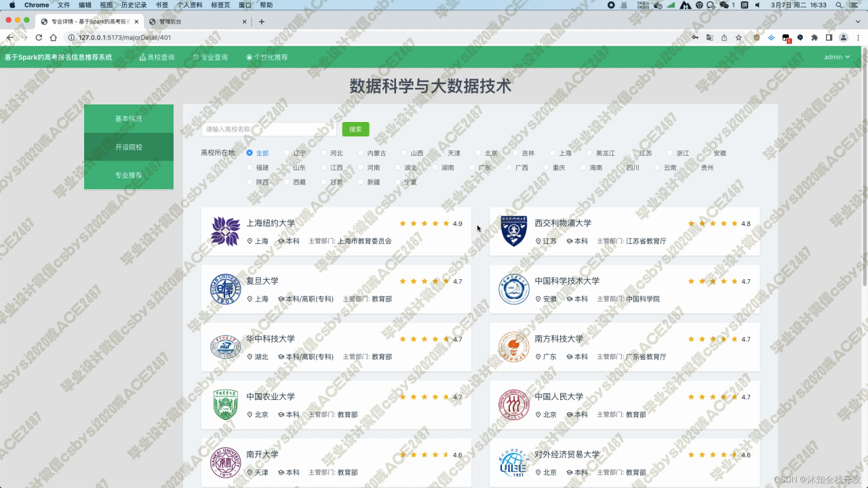The image size is (868, 488).
Task: Click the 中国人民大学 name
Action: tap(559, 396)
